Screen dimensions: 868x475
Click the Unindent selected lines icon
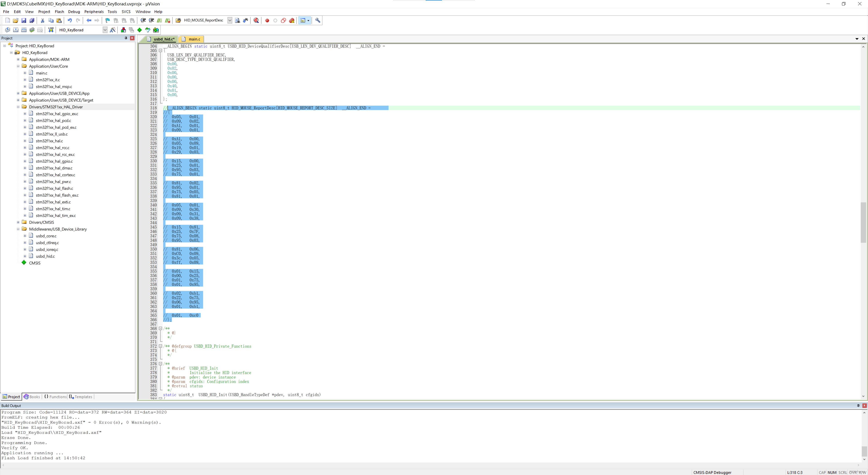point(151,21)
